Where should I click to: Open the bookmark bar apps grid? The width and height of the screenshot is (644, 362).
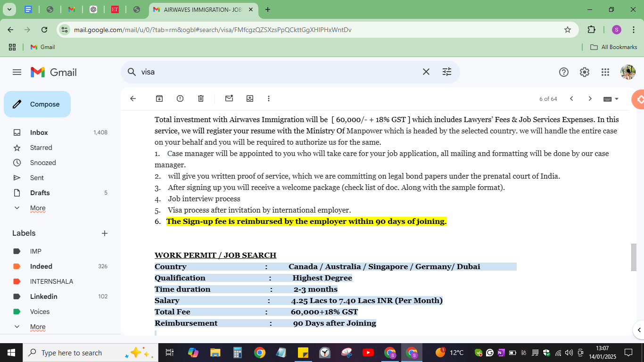12,47
